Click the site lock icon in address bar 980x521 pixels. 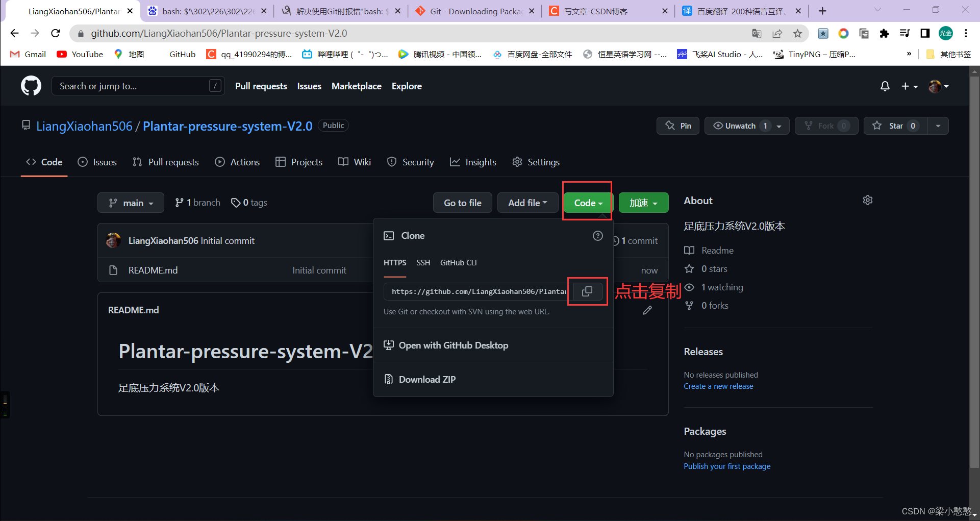tap(80, 34)
